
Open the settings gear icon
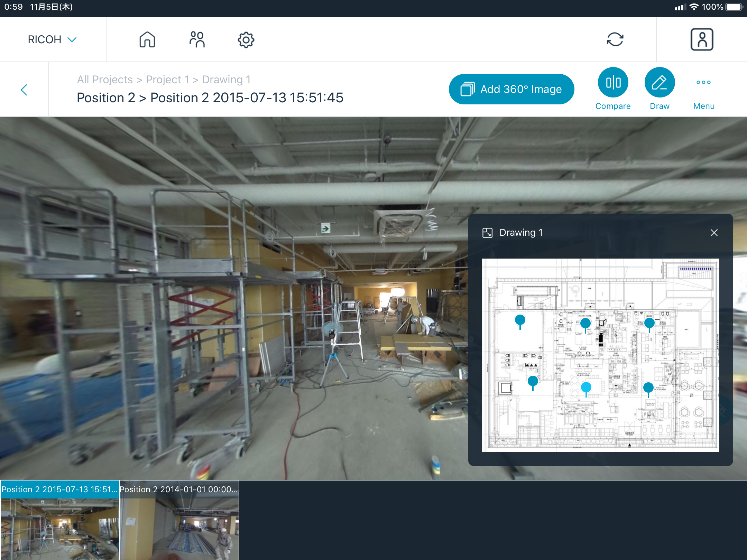point(246,40)
